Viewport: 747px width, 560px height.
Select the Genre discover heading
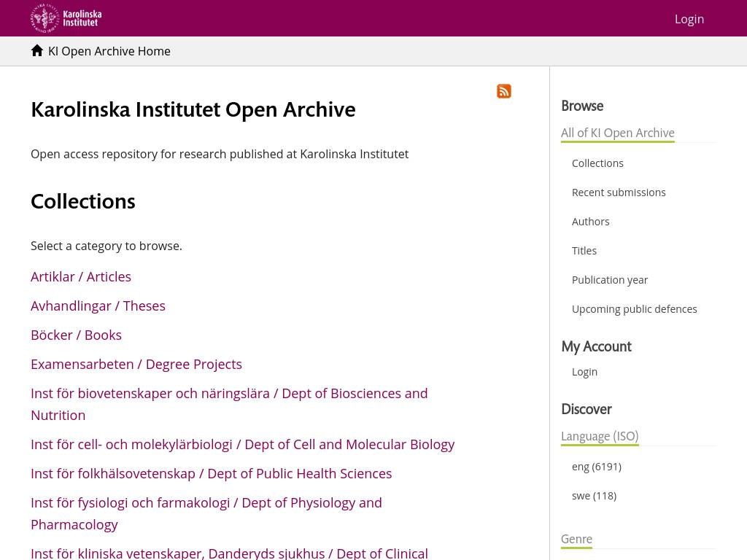pos(576,539)
